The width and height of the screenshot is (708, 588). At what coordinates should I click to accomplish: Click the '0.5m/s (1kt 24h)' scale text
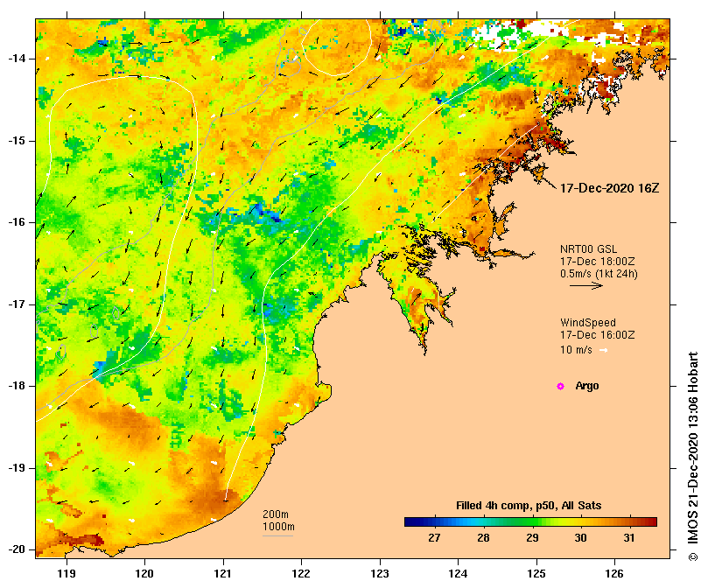599,274
